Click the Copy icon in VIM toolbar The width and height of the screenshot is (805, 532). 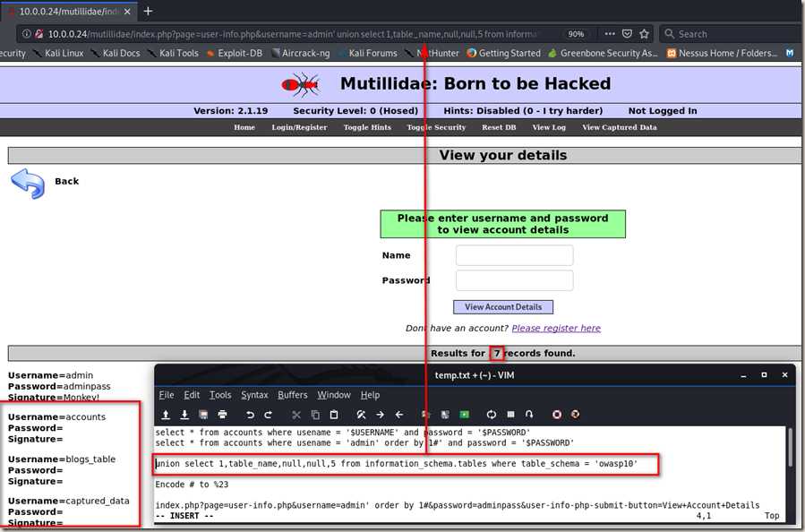(x=315, y=415)
